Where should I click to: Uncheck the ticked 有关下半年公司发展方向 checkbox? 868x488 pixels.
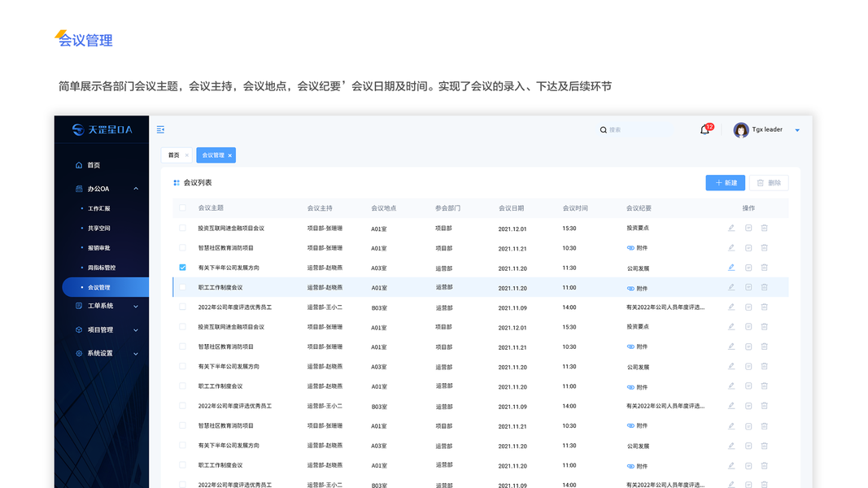coord(183,268)
